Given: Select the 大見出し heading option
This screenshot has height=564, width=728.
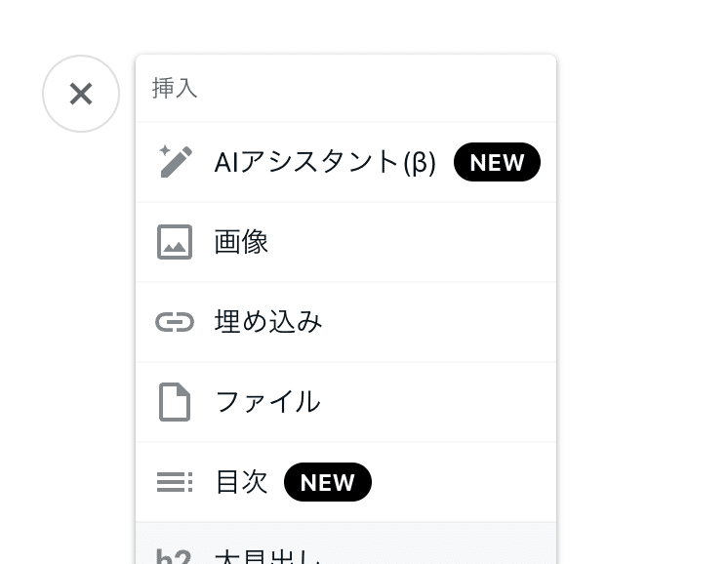Looking at the screenshot, I should [x=268, y=556].
